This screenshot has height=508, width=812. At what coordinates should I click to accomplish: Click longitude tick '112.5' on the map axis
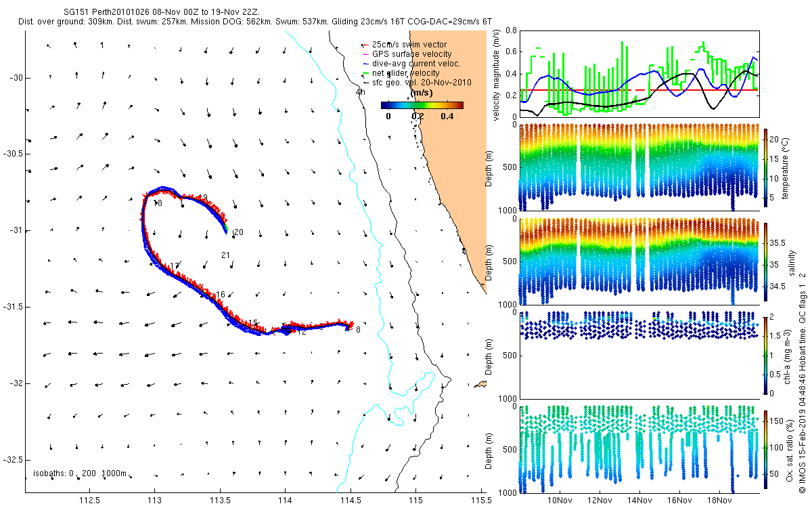pos(90,501)
